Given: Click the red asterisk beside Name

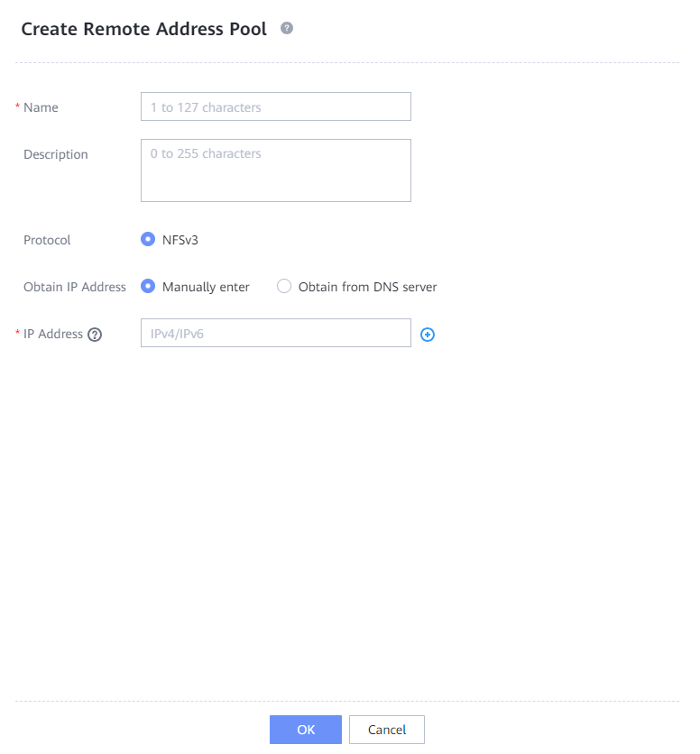Looking at the screenshot, I should tap(18, 108).
